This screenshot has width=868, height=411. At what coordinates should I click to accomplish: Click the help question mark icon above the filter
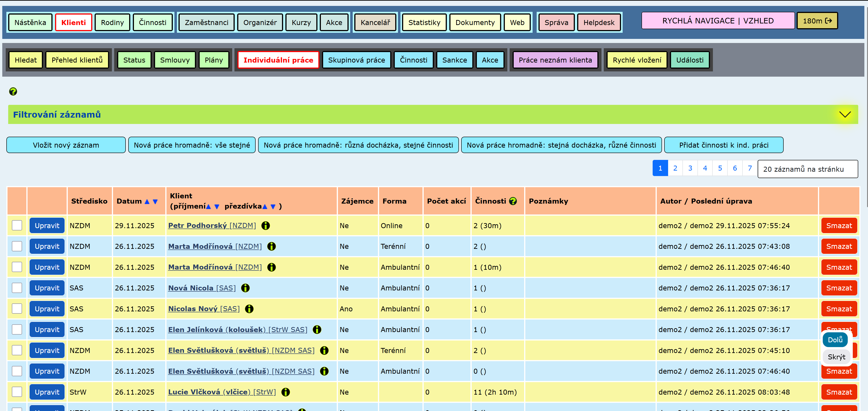(13, 91)
